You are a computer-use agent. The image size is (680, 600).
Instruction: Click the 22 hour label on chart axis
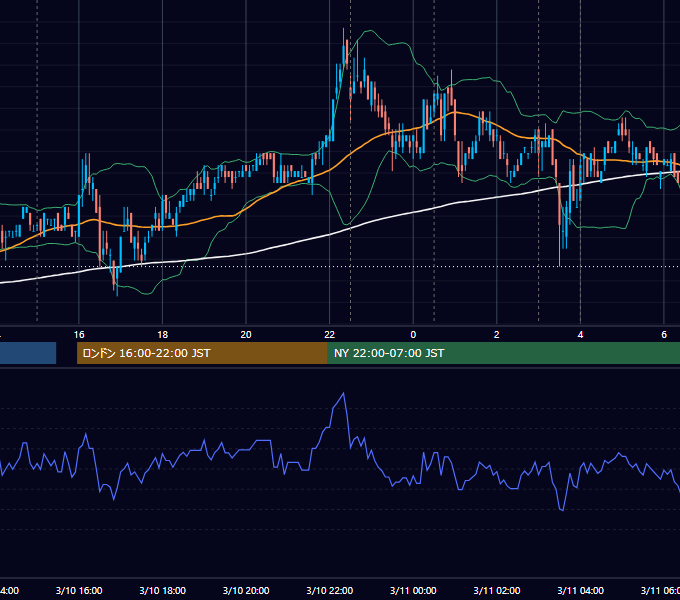coord(330,335)
